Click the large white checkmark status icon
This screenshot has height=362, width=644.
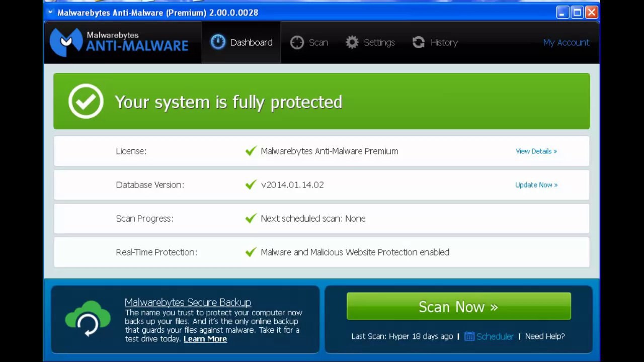coord(86,101)
